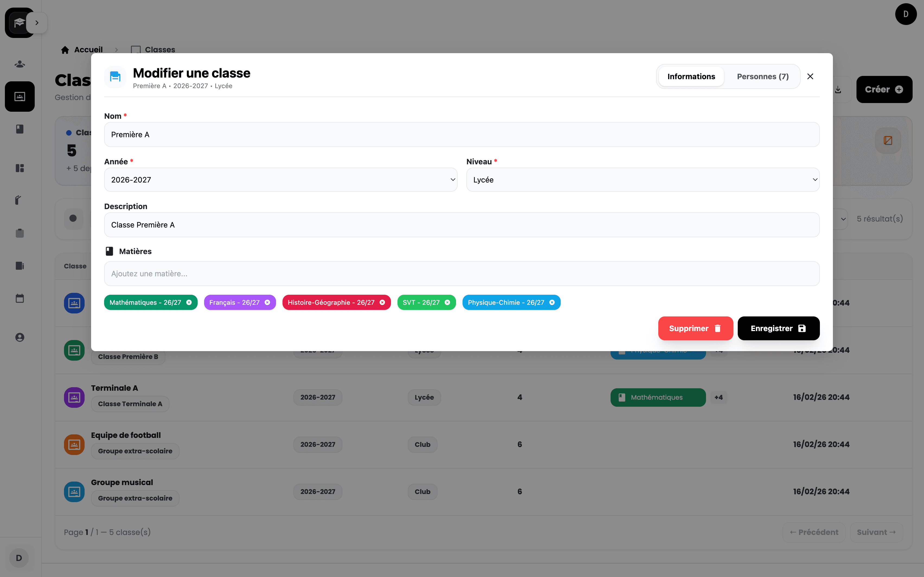Click the Nom field containing Première A
Screen dimensions: 924x577
coord(461,135)
